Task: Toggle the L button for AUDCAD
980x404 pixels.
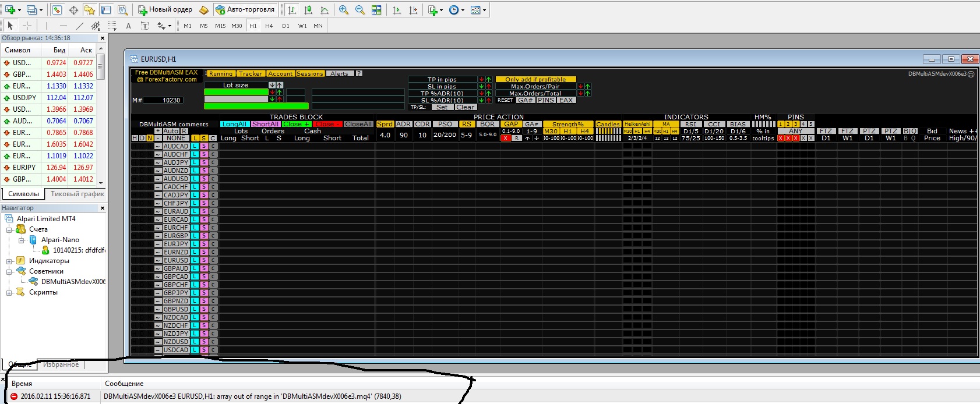Action: click(x=195, y=146)
